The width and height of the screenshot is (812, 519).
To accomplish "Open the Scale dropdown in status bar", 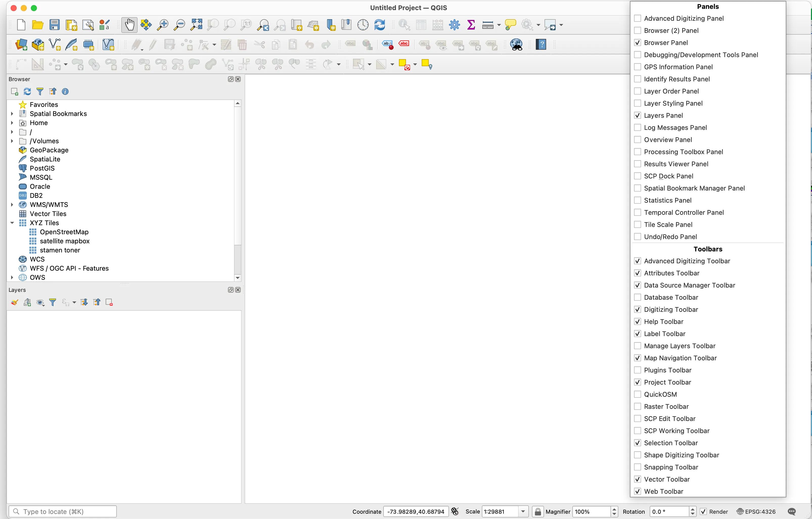I will (x=523, y=511).
